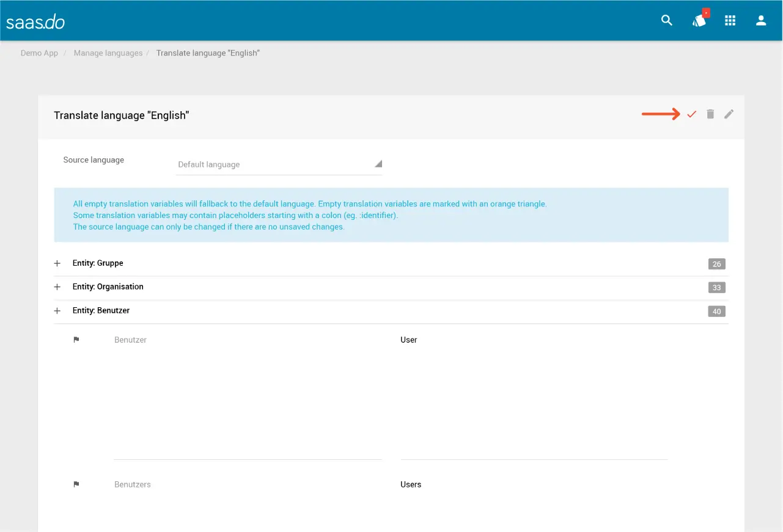Expand the Entity: Gruppe section
The width and height of the screenshot is (783, 532).
coord(57,263)
